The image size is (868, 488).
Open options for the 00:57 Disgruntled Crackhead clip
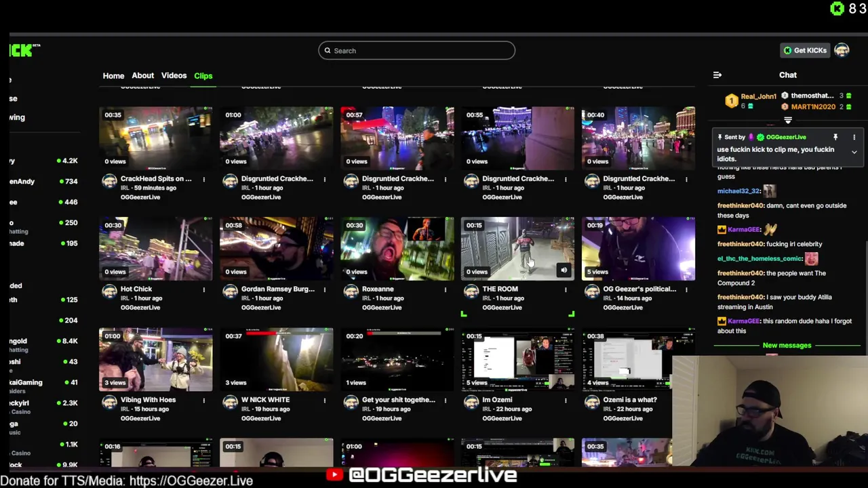point(445,179)
